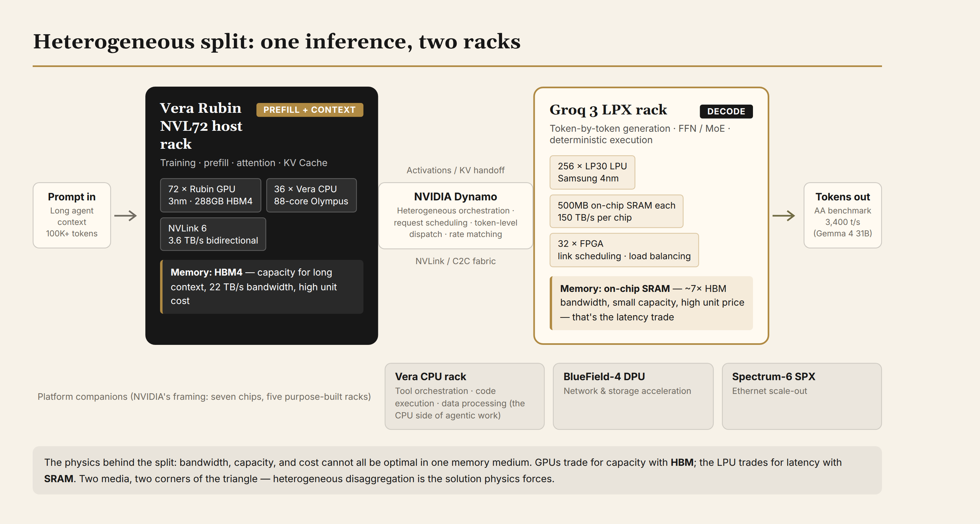Open the 'Vera CPU rack' card
The image size is (980, 524).
(x=465, y=396)
